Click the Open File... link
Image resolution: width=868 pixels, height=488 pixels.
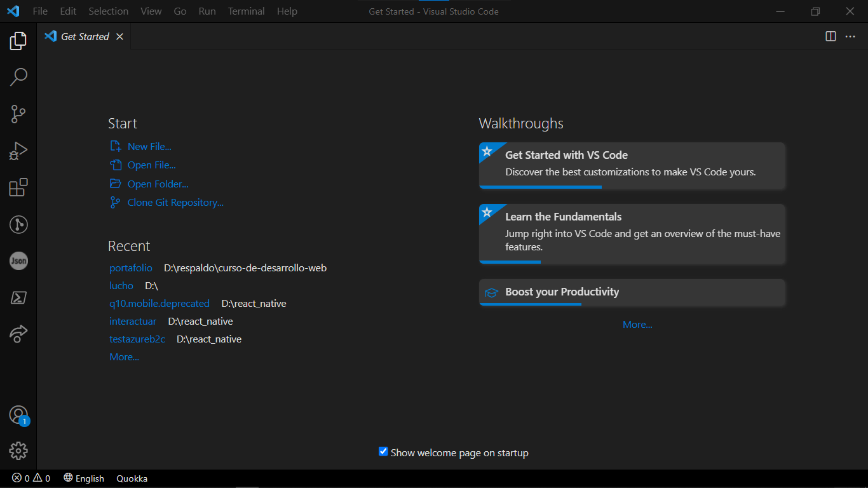pos(143,165)
